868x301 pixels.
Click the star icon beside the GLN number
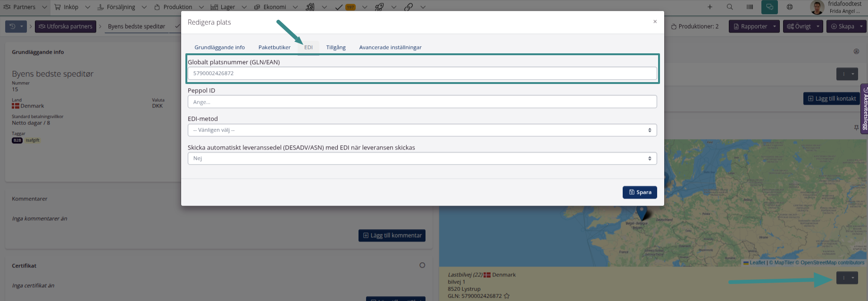tap(507, 296)
